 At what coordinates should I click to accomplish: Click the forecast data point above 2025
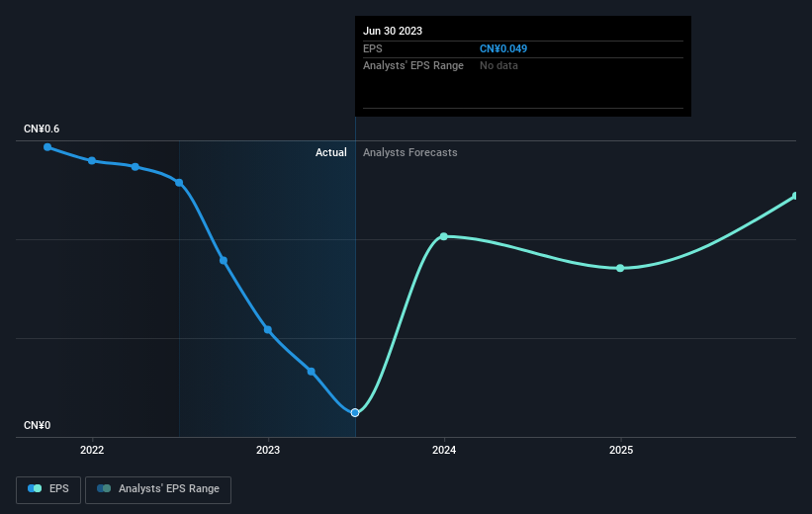(620, 268)
